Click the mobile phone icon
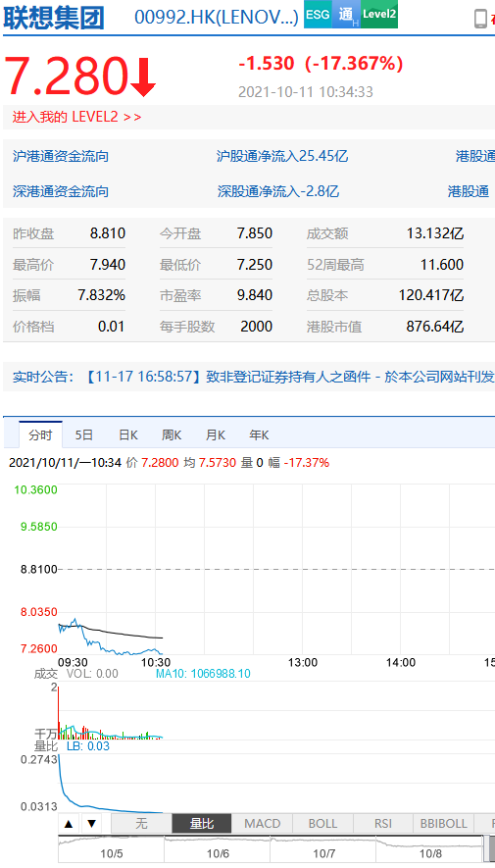The image size is (495, 868). point(480,19)
